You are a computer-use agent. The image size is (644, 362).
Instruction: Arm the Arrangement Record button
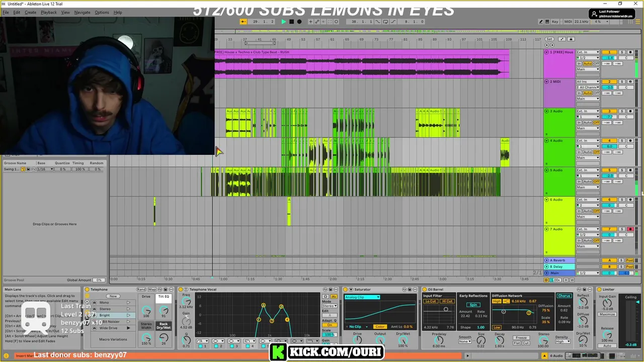(x=299, y=22)
